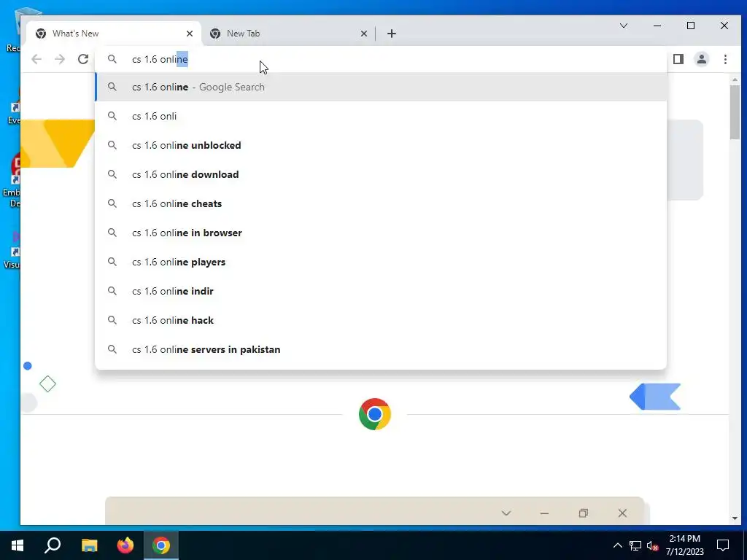747x560 pixels.
Task: Open the tab search chevron
Action: 624,26
